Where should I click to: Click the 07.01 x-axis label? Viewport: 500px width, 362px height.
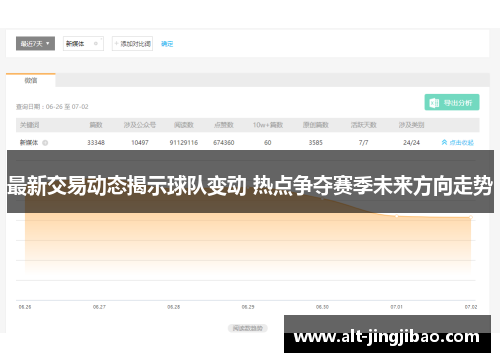click(x=397, y=307)
